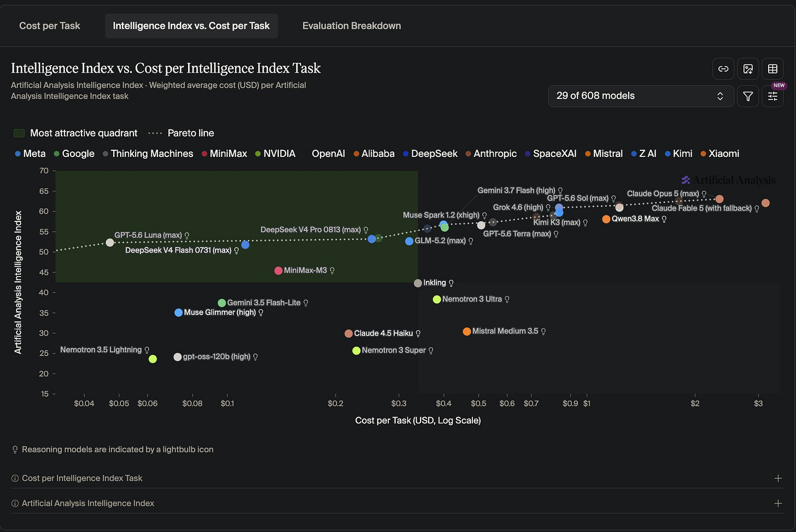Image resolution: width=796 pixels, height=532 pixels.
Task: Open chart settings sliders icon marked NEW
Action: point(772,96)
